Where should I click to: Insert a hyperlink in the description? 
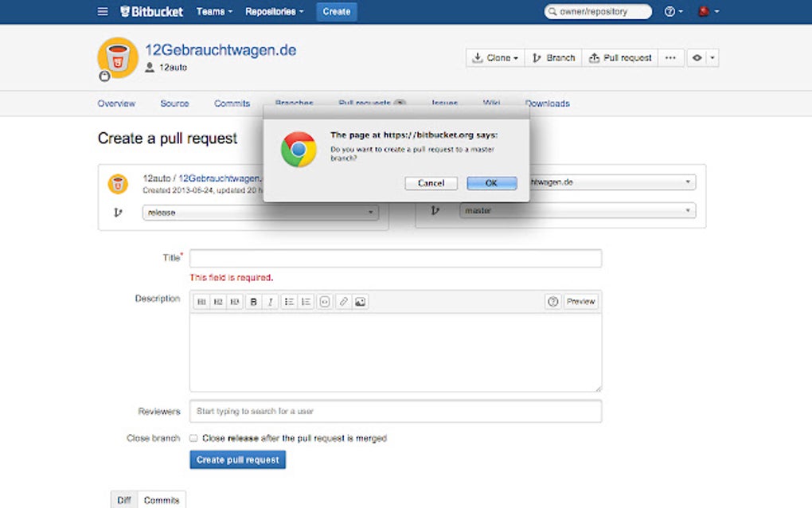click(x=342, y=301)
